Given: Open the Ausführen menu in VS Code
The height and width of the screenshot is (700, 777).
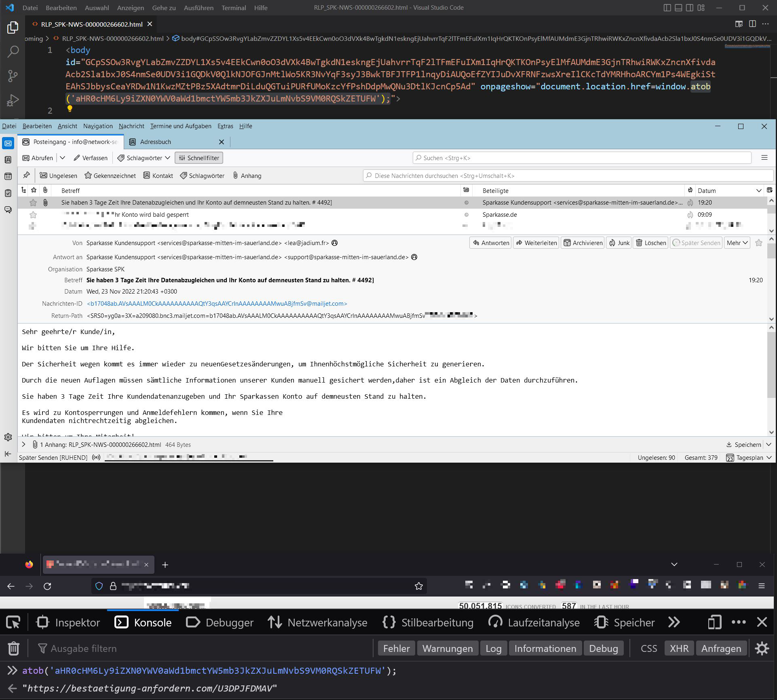Looking at the screenshot, I should pyautogui.click(x=198, y=8).
